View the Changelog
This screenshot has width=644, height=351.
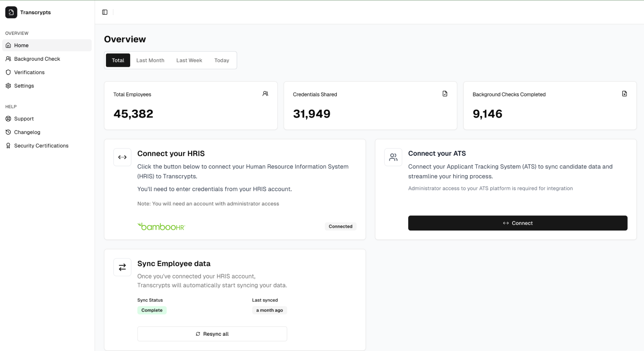coord(27,132)
